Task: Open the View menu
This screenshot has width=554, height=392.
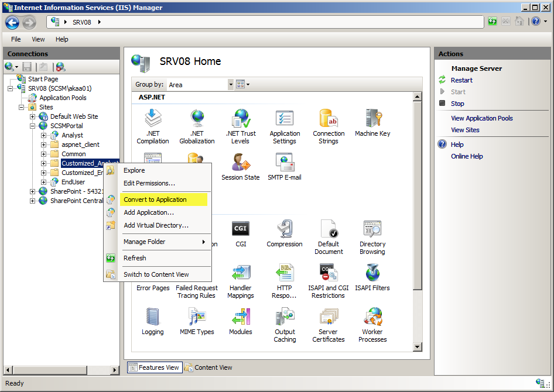Action: pos(38,39)
